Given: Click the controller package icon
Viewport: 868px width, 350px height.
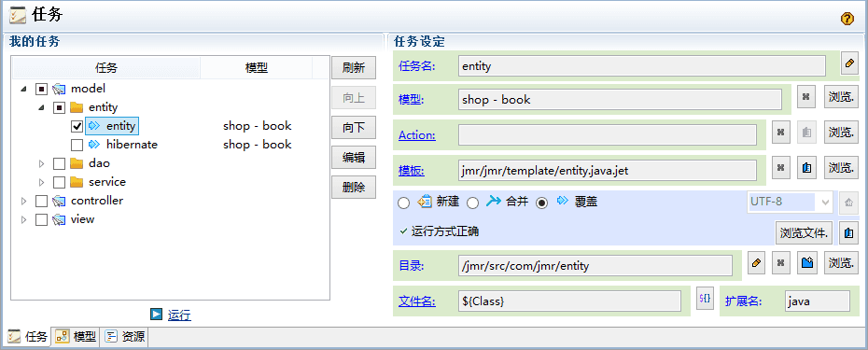Looking at the screenshot, I should coord(59,201).
